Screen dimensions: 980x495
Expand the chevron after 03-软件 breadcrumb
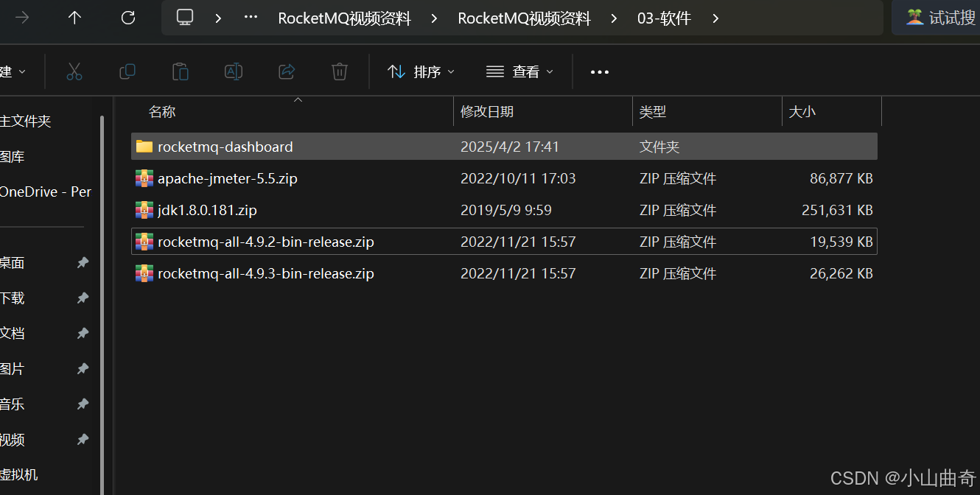[715, 18]
